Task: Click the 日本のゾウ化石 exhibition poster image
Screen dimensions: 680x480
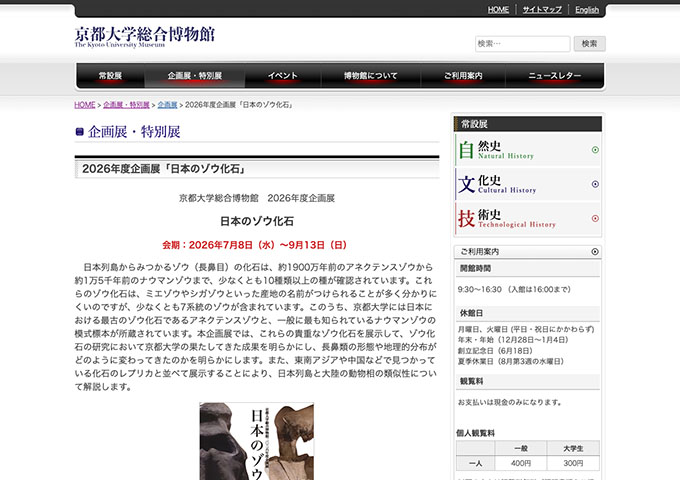Action: [257, 441]
